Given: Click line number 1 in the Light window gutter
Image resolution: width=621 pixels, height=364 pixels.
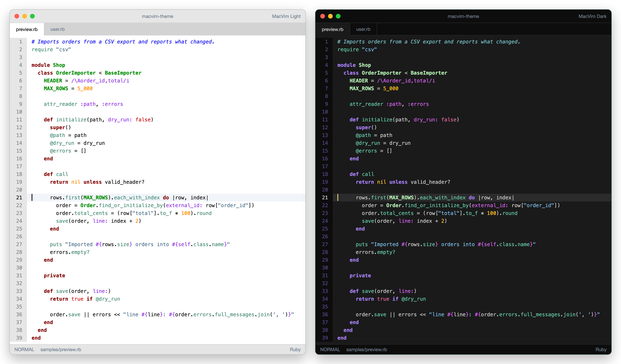Looking at the screenshot, I should coord(21,42).
